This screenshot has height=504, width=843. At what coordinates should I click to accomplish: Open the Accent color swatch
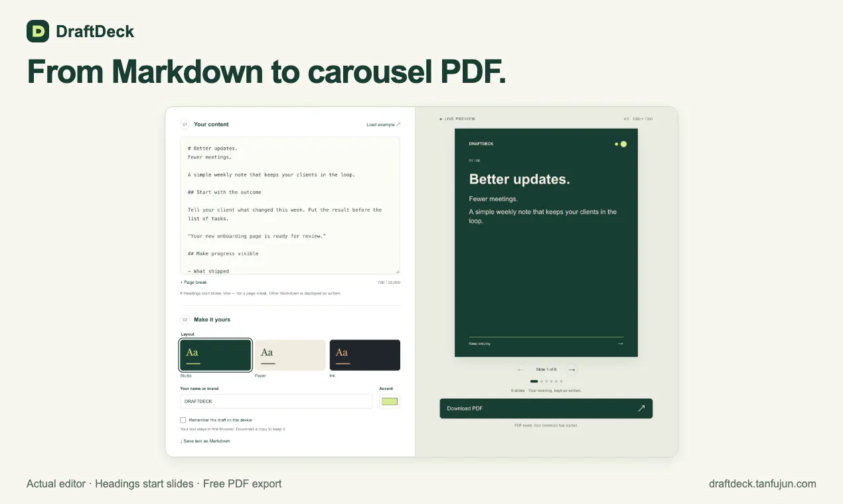(390, 401)
